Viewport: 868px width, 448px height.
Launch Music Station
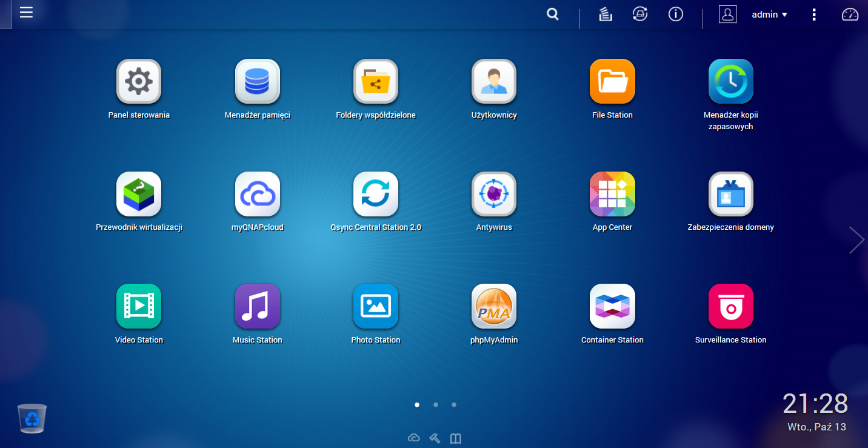[x=258, y=306]
